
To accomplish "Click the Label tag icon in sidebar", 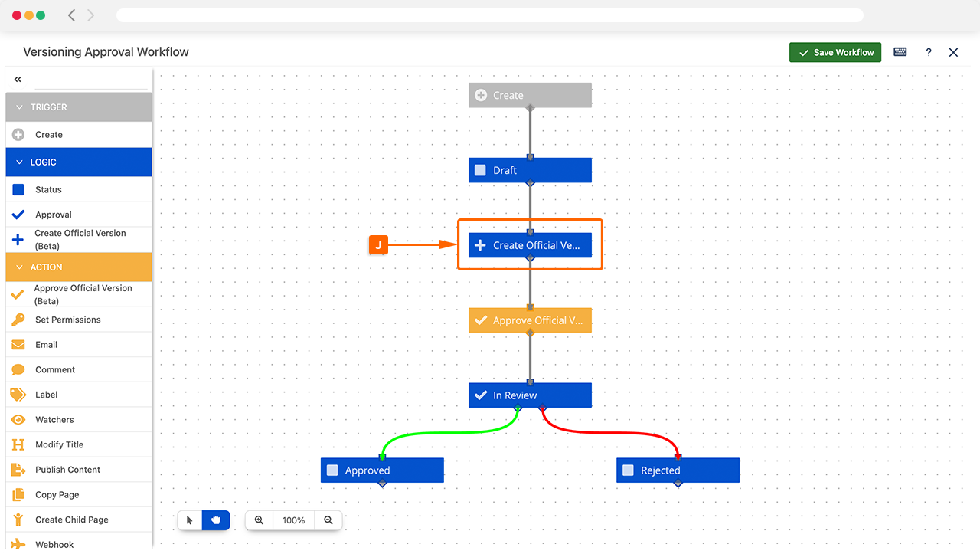I will coord(18,395).
